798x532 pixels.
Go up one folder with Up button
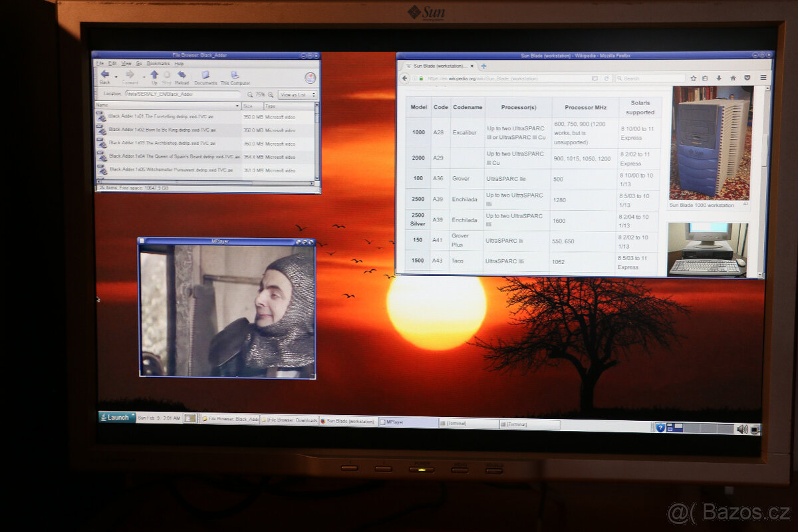coord(154,76)
